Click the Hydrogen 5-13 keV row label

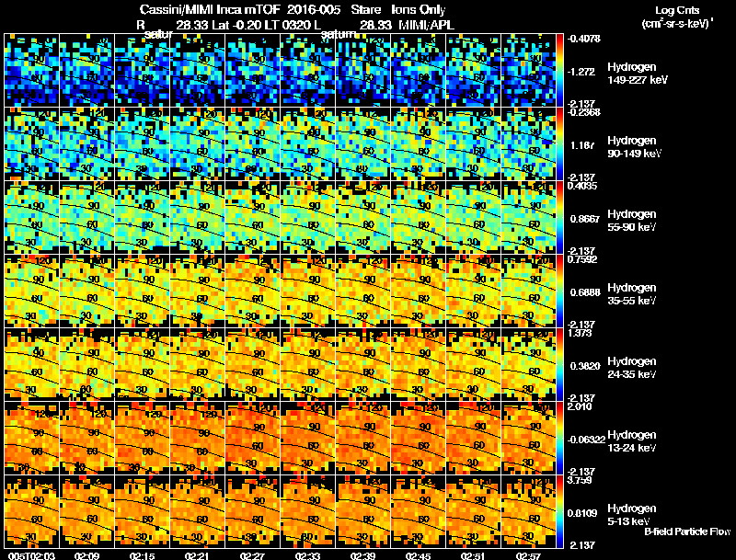[x=632, y=515]
